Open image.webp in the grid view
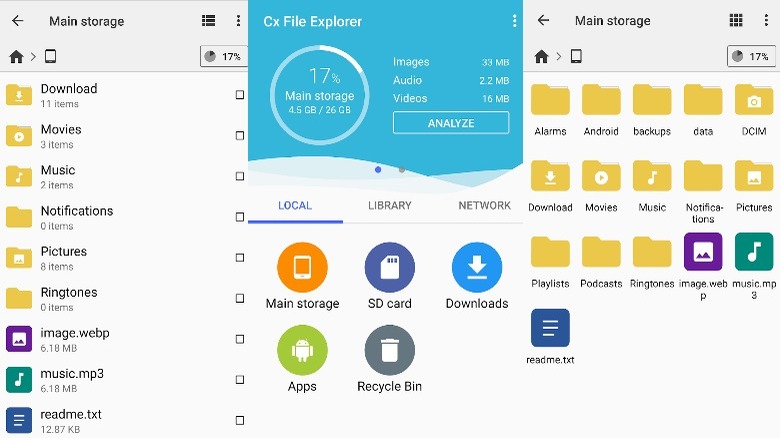Viewport: 780px width, 438px height. [703, 266]
